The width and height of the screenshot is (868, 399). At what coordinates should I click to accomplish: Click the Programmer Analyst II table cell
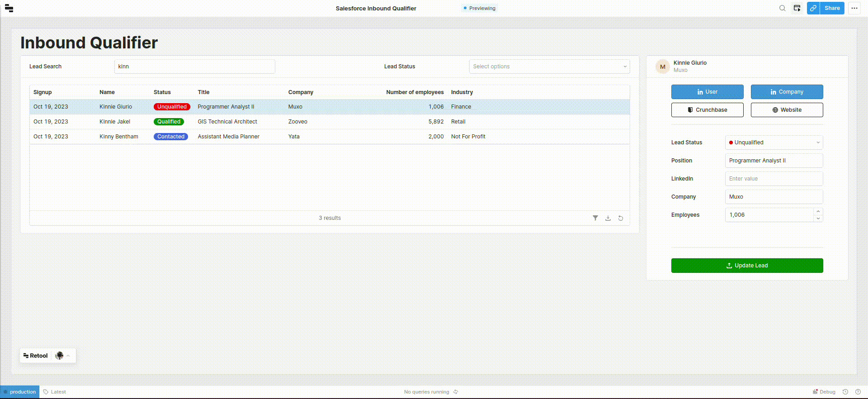tap(226, 107)
